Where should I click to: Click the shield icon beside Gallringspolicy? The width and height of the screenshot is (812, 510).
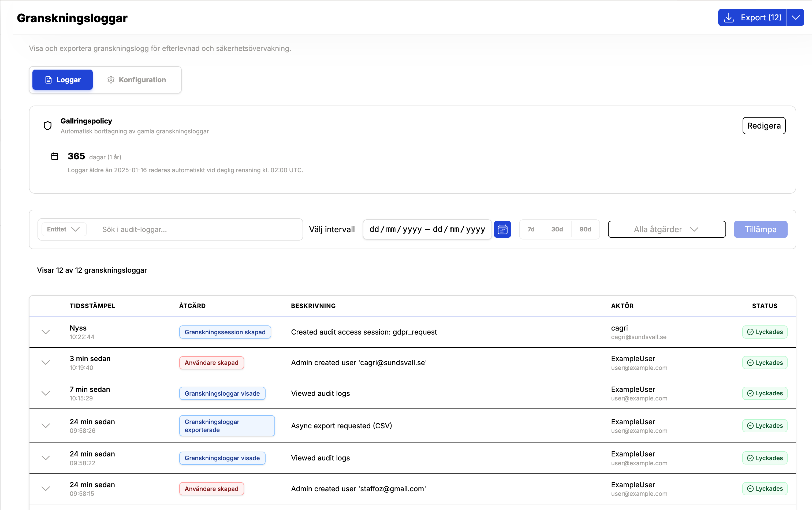coord(47,126)
